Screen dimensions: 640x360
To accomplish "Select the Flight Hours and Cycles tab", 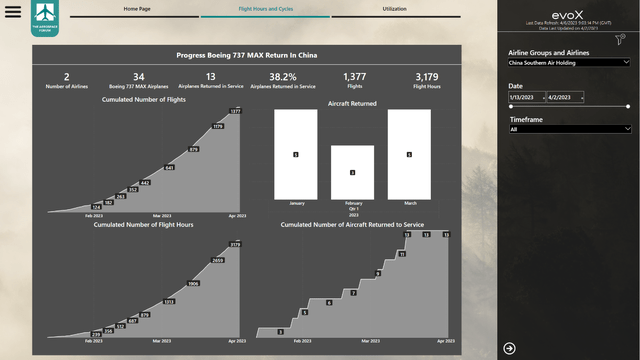I will (265, 9).
